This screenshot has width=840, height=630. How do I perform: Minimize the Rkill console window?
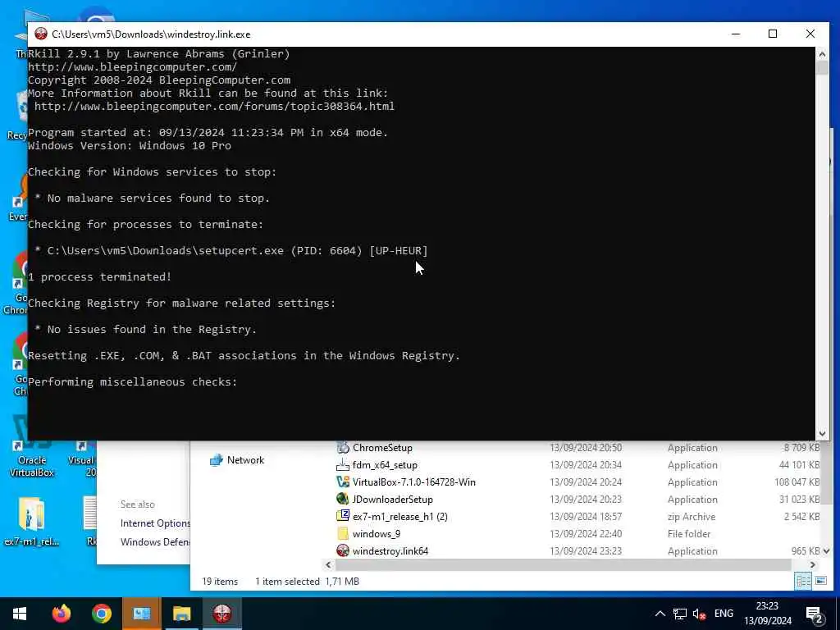tap(736, 34)
